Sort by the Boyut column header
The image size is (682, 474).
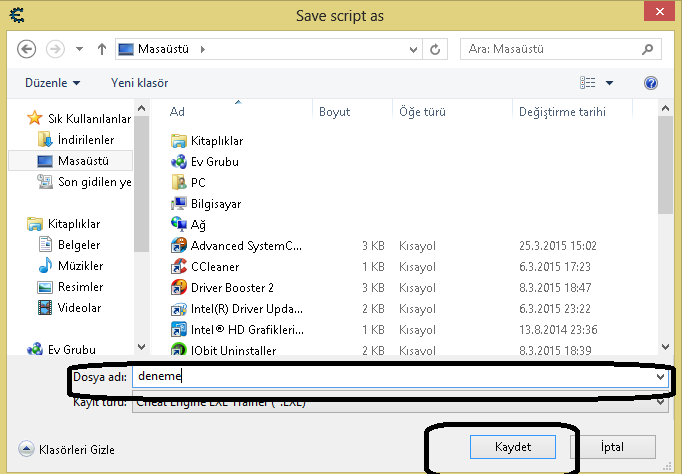tap(334, 112)
